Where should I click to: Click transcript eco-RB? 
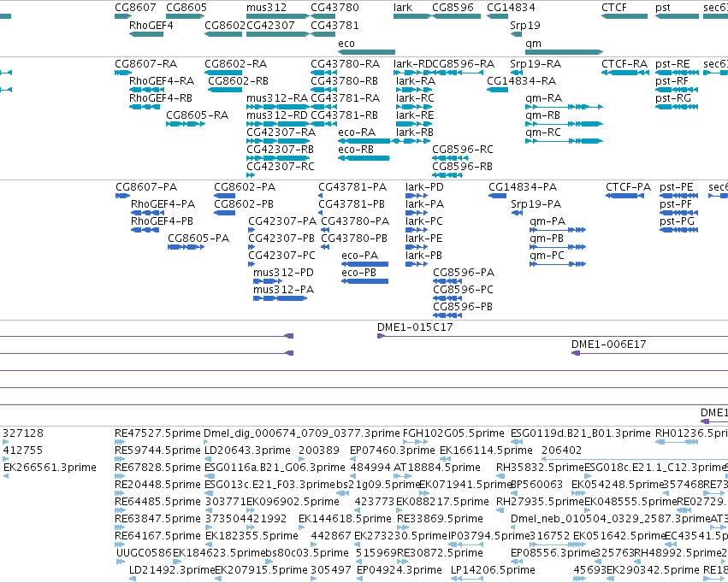[356, 150]
